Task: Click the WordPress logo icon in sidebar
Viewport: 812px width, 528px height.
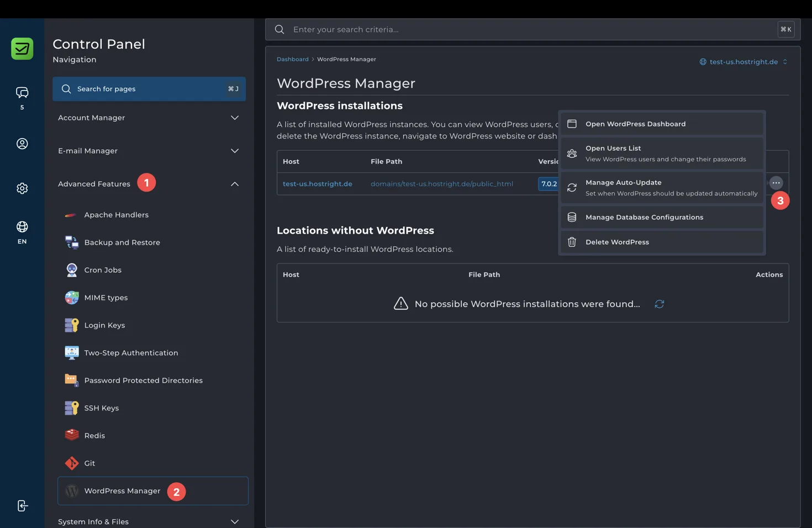Action: [71, 491]
